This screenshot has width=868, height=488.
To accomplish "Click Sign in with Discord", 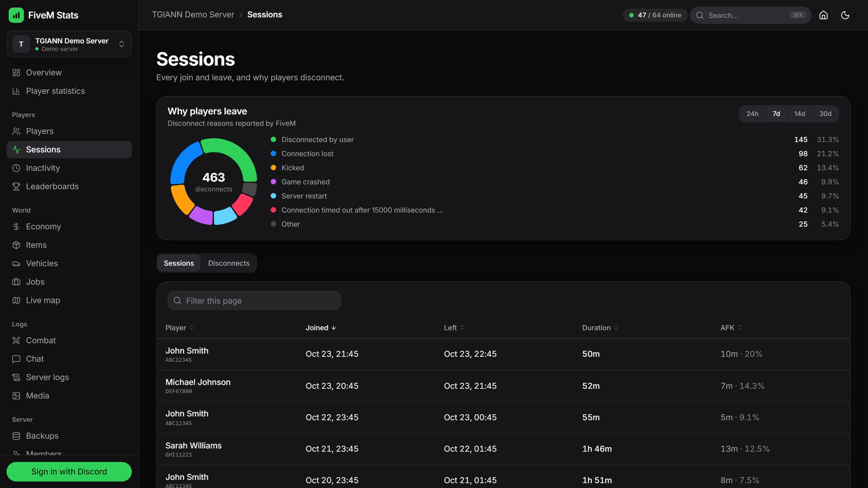I will pyautogui.click(x=69, y=471).
